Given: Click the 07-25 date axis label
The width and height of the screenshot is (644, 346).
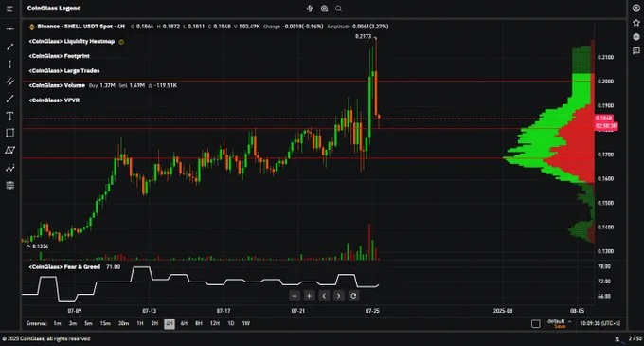Looking at the screenshot, I should (x=372, y=311).
